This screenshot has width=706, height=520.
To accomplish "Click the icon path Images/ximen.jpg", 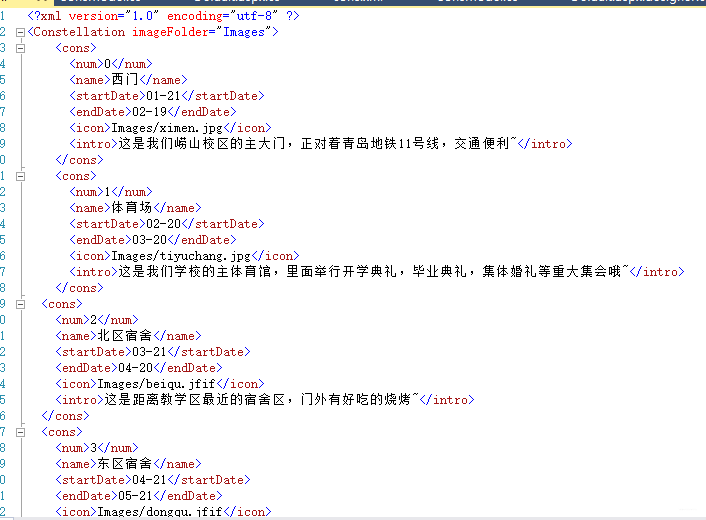I will [x=167, y=128].
